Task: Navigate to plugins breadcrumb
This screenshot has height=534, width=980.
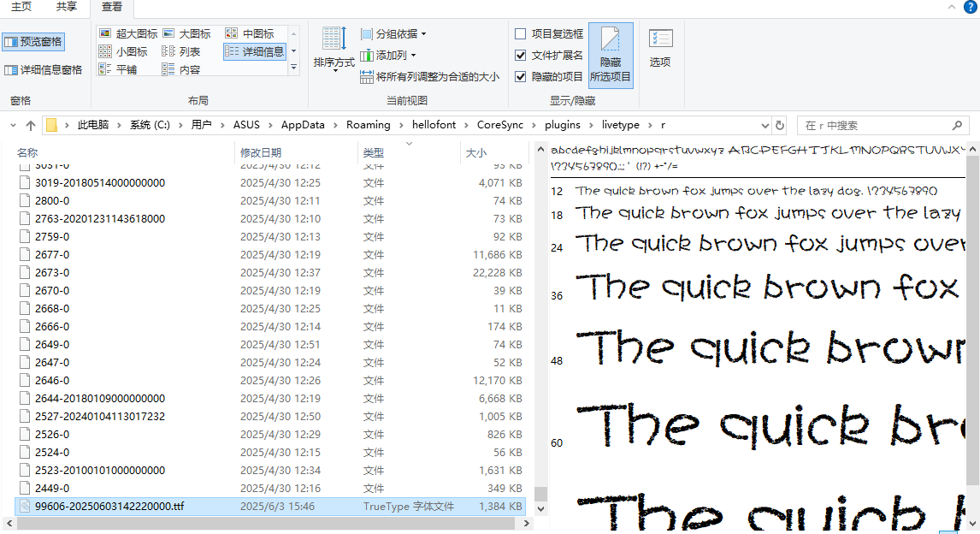Action: click(563, 125)
